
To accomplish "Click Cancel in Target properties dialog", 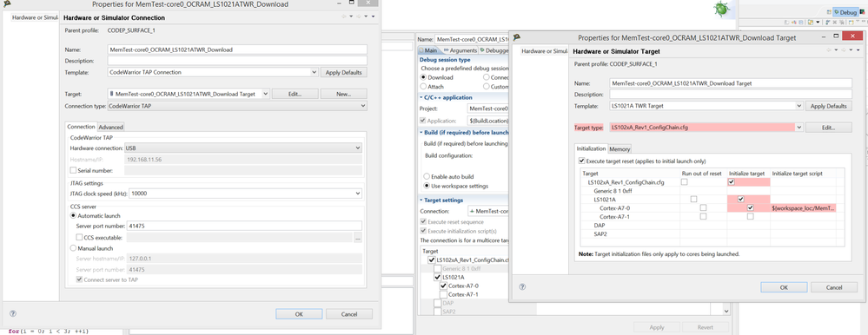I will [x=833, y=287].
